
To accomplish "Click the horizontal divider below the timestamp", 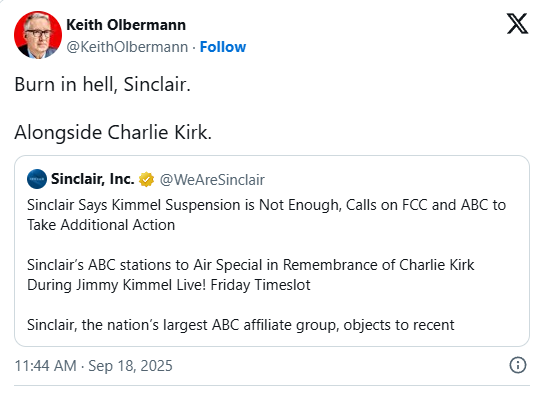I will pyautogui.click(x=272, y=385).
